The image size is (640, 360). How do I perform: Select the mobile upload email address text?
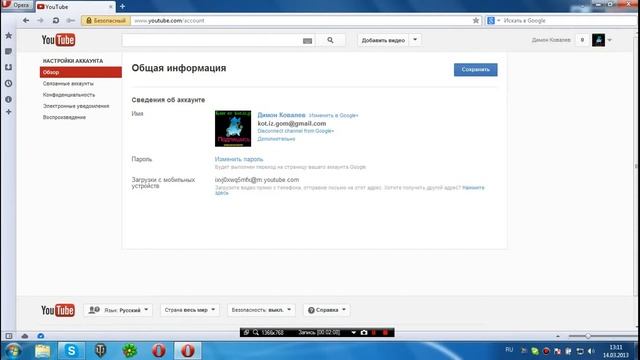coord(257,180)
